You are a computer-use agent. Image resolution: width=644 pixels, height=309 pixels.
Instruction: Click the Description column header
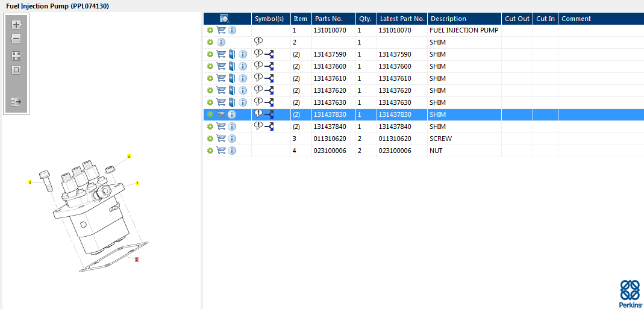[x=448, y=19]
